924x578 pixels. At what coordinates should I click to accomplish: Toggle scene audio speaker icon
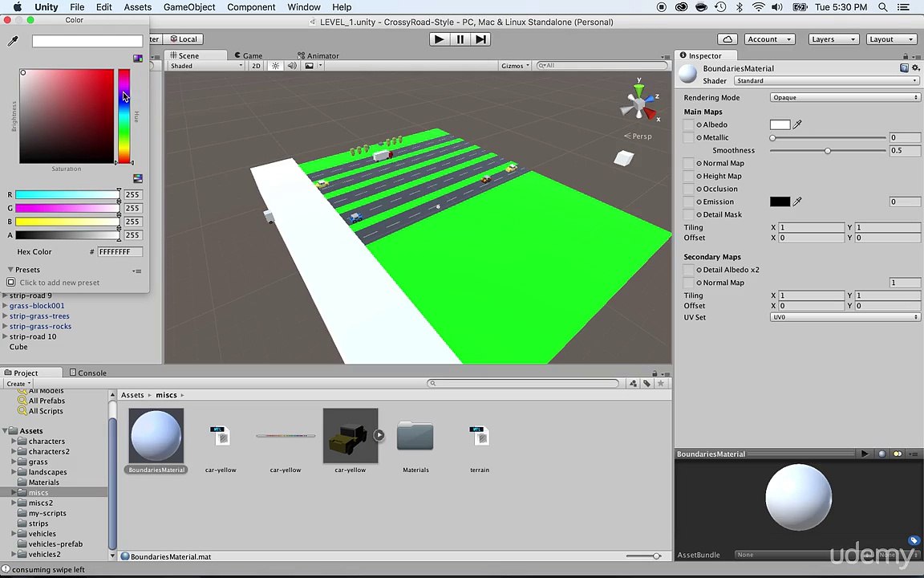tap(292, 66)
